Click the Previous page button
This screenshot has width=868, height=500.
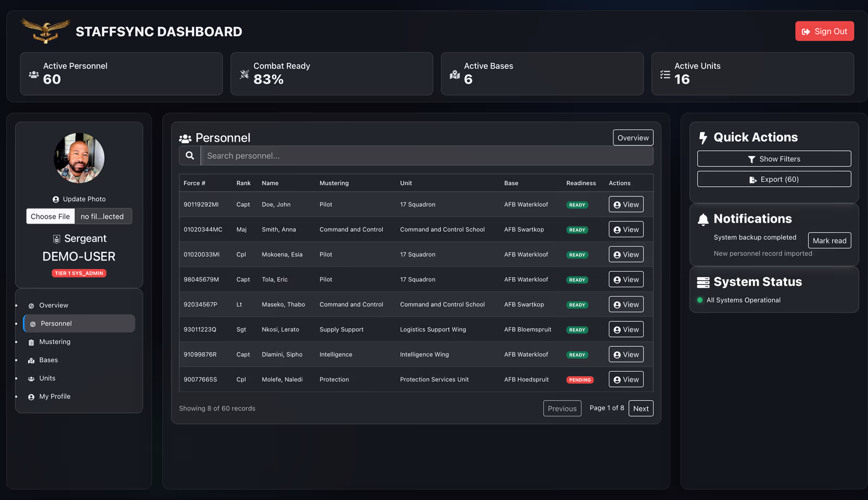[x=562, y=409]
